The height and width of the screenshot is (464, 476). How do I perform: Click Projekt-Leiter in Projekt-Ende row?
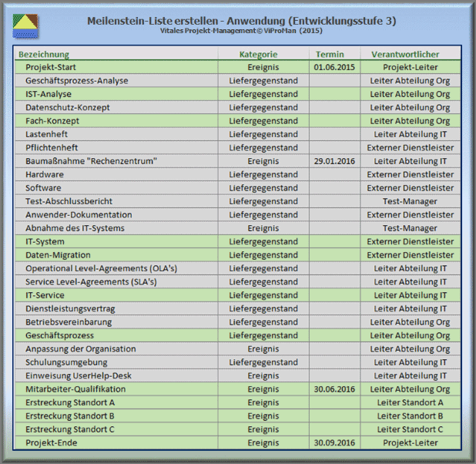click(411, 442)
